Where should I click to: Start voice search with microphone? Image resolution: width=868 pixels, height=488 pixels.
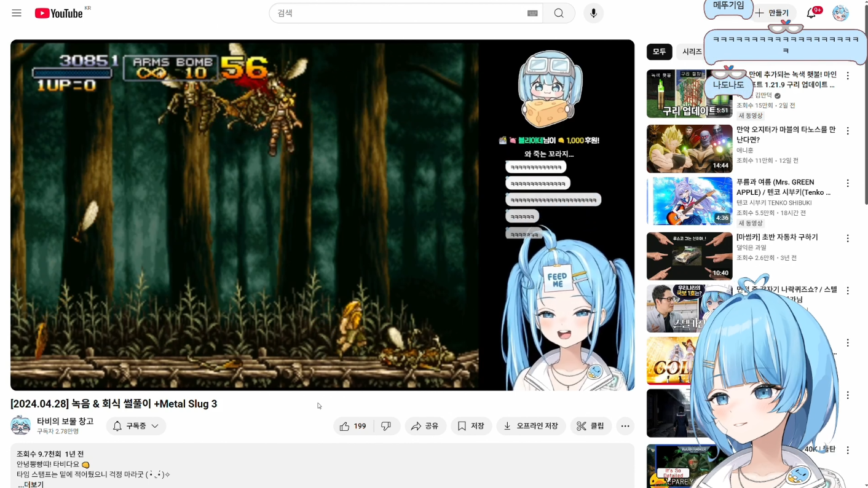click(593, 13)
